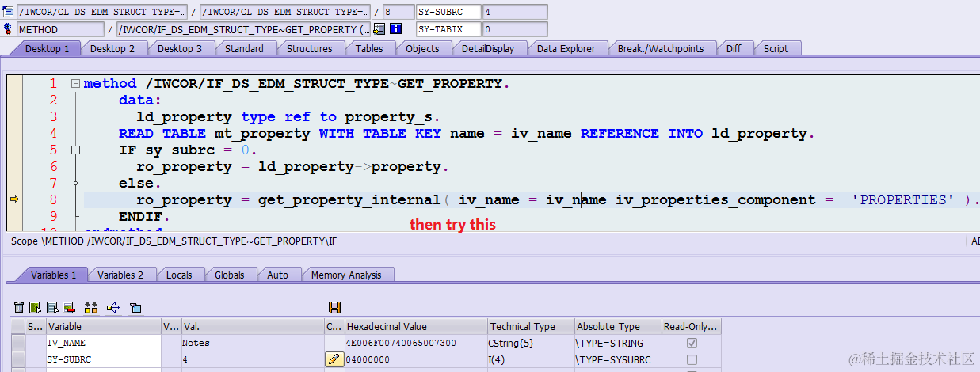Click the Technical Type column header
The width and height of the screenshot is (980, 372).
click(x=531, y=326)
